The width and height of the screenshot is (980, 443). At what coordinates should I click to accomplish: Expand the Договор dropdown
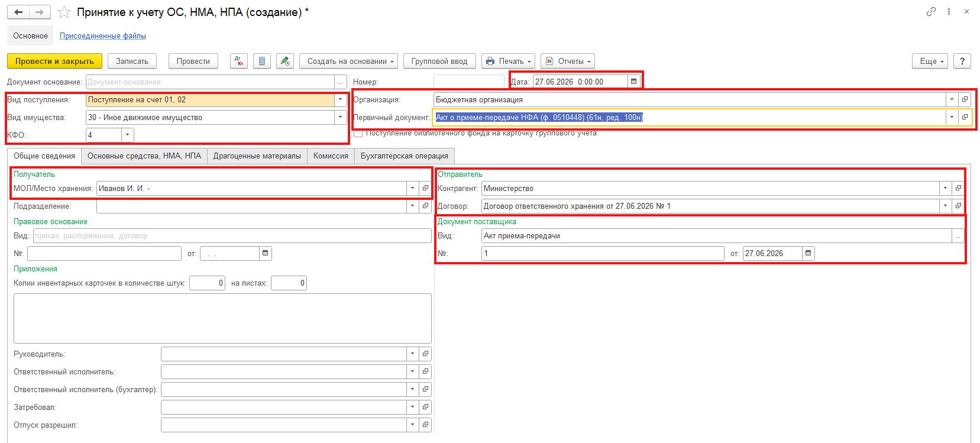click(945, 206)
